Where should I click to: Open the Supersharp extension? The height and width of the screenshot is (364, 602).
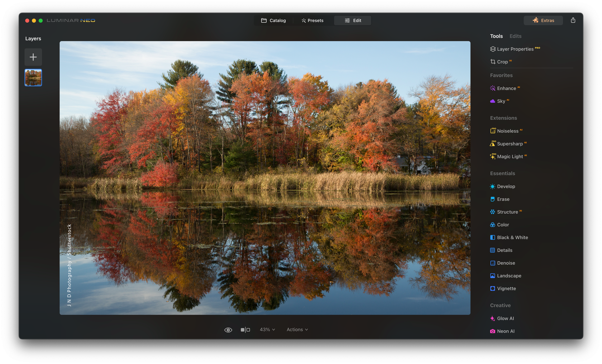[511, 144]
